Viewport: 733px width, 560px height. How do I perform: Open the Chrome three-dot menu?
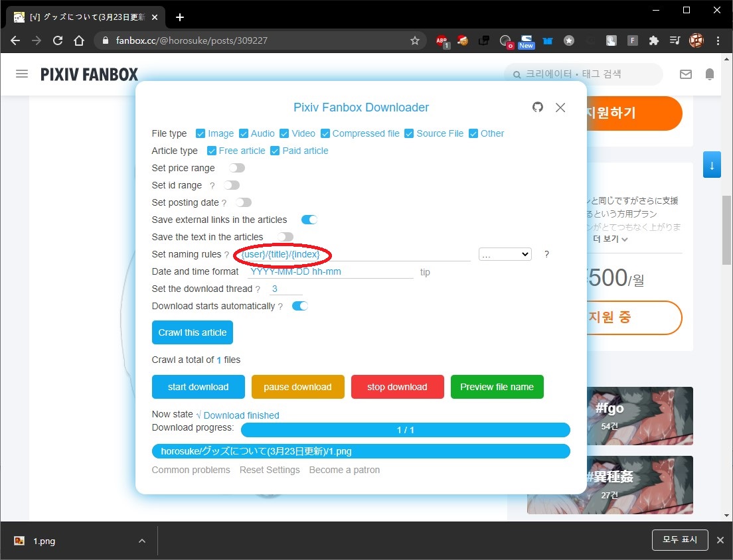tap(718, 40)
